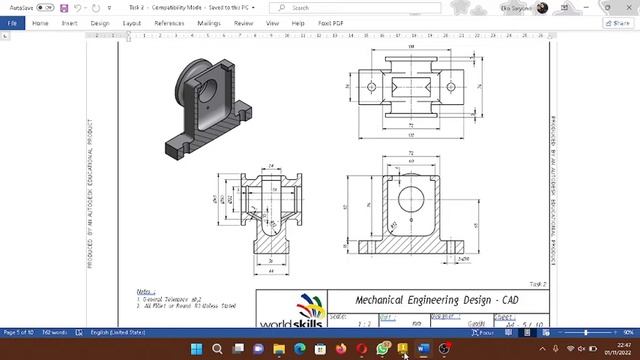Click the English (United States) language indicator
The width and height of the screenshot is (640, 360).
(118, 333)
